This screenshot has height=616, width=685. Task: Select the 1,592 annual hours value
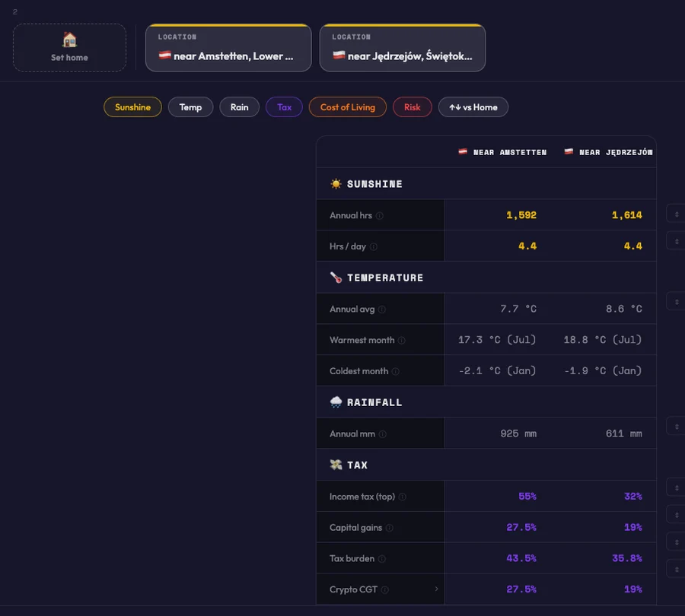521,214
